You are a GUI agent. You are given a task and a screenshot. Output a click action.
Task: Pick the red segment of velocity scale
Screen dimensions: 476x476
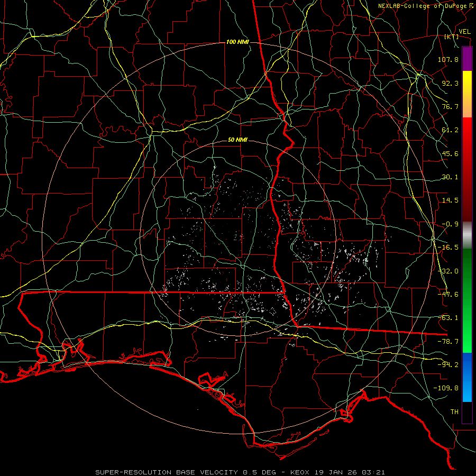click(467, 169)
